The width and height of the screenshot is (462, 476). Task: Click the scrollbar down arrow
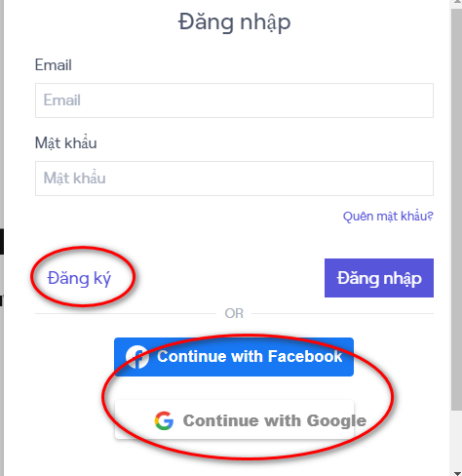456,472
